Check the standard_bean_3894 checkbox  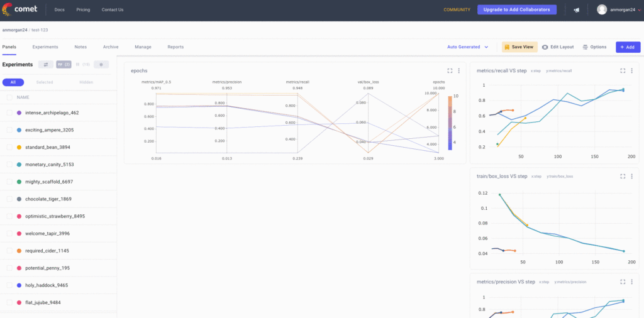click(9, 147)
